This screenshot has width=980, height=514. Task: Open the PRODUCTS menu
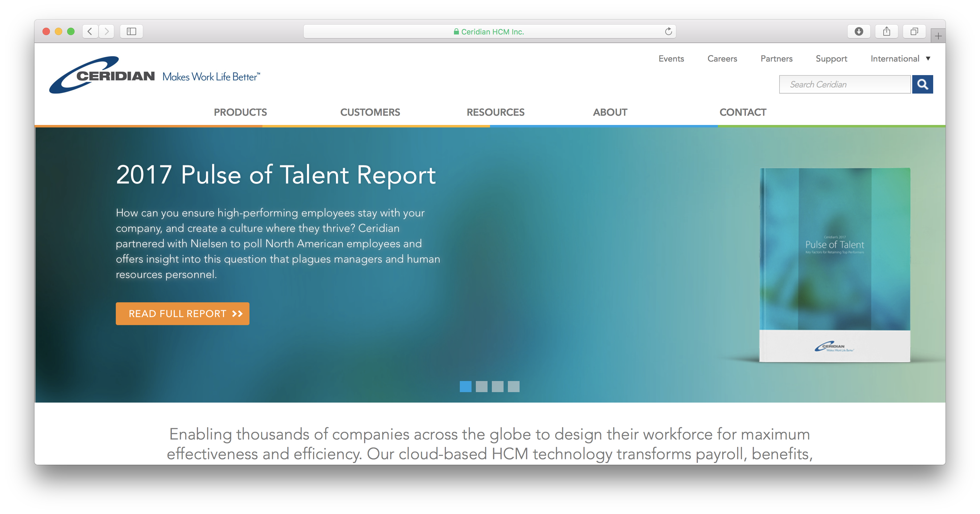240,112
